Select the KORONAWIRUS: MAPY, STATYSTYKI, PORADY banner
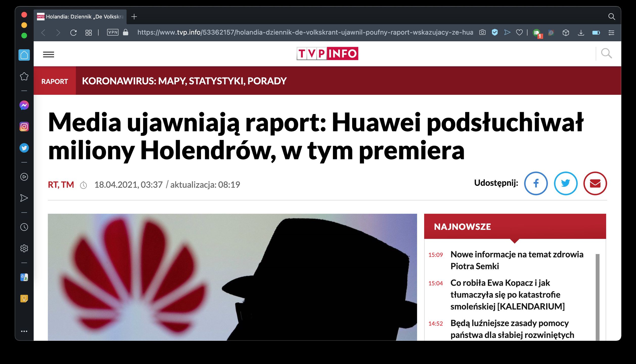This screenshot has height=364, width=636. [184, 81]
